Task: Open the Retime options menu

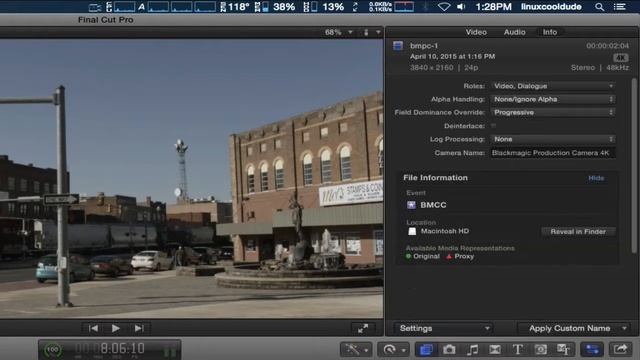Action: pos(393,349)
